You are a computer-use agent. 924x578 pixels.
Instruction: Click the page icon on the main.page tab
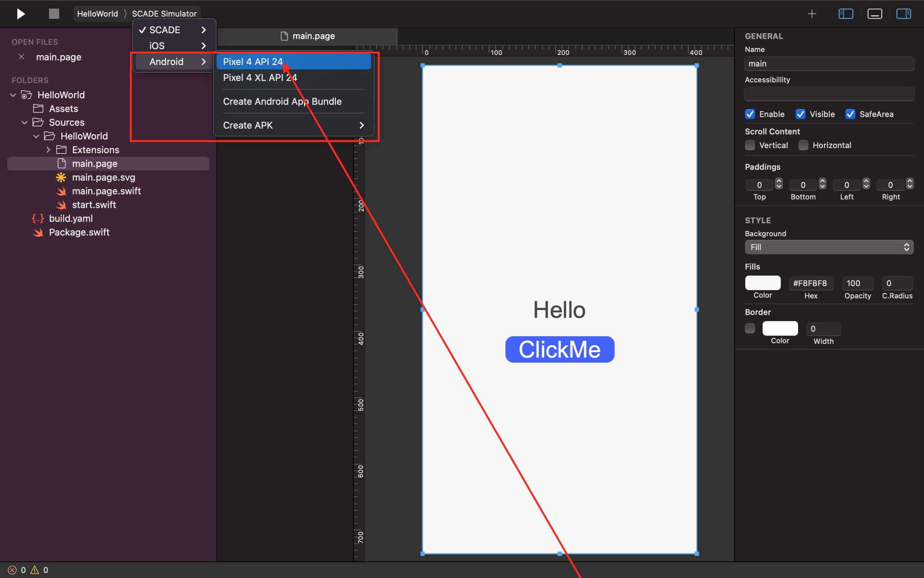pyautogui.click(x=284, y=36)
